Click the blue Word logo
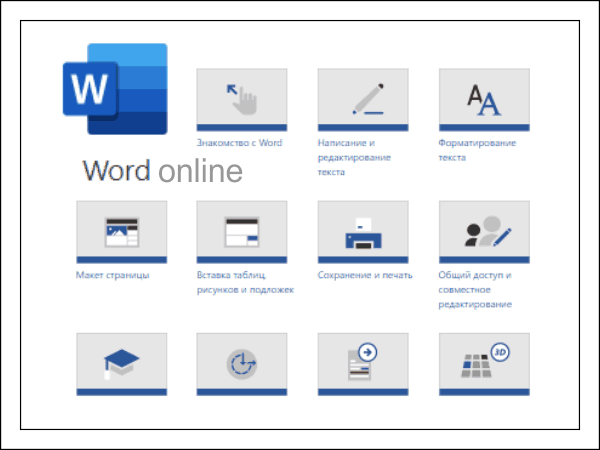 tap(114, 89)
